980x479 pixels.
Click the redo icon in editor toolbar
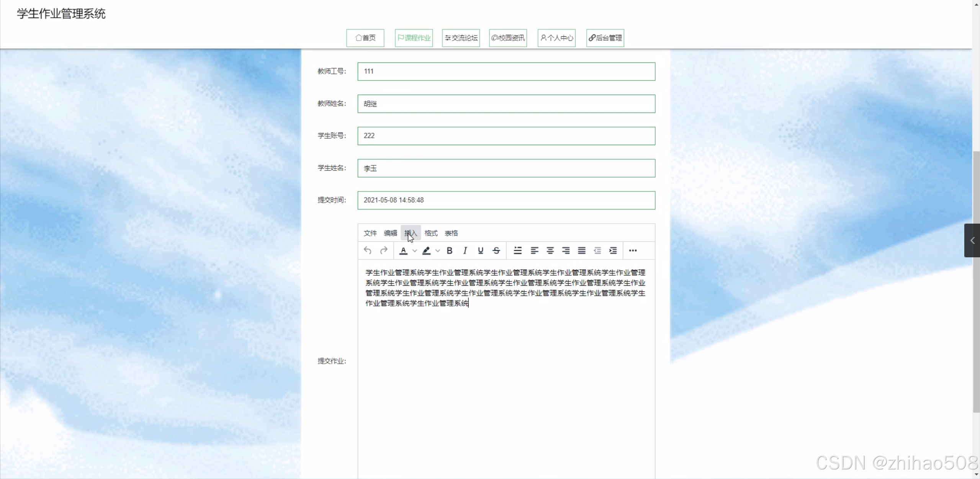point(383,250)
